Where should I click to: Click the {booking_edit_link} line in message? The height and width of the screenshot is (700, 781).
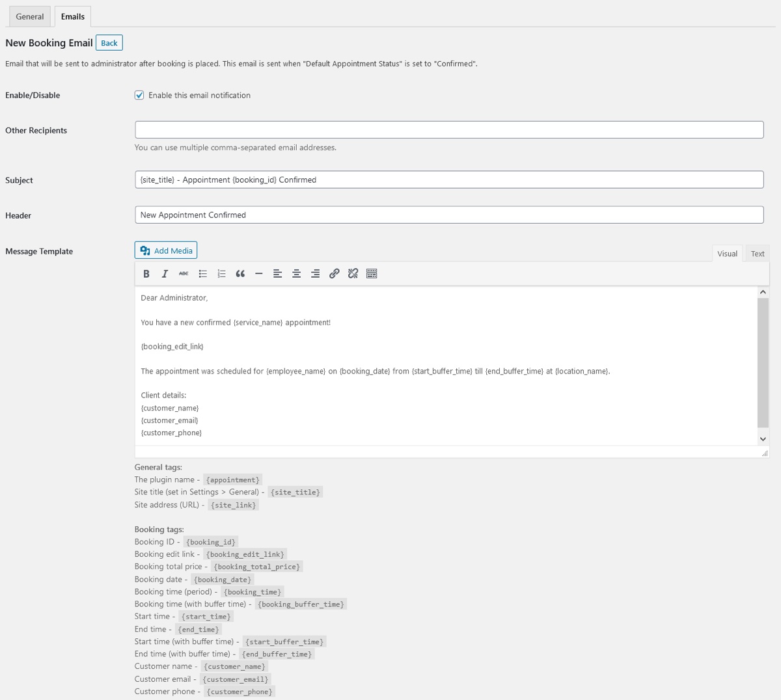(x=172, y=347)
